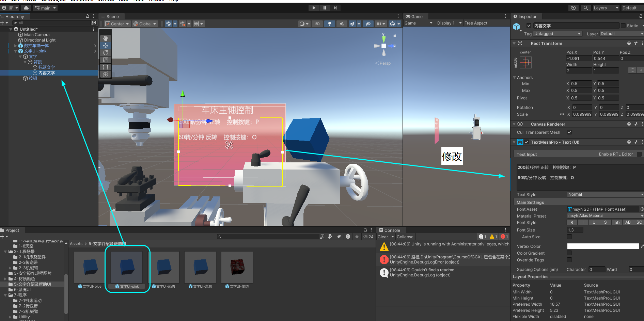
Task: Open the Center pivot mode dropdown
Action: tap(117, 24)
